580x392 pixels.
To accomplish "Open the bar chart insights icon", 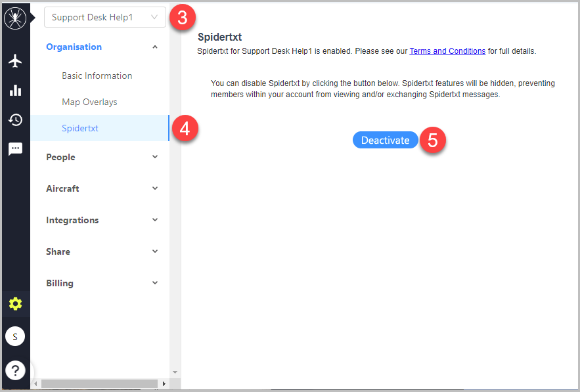I will pos(15,90).
